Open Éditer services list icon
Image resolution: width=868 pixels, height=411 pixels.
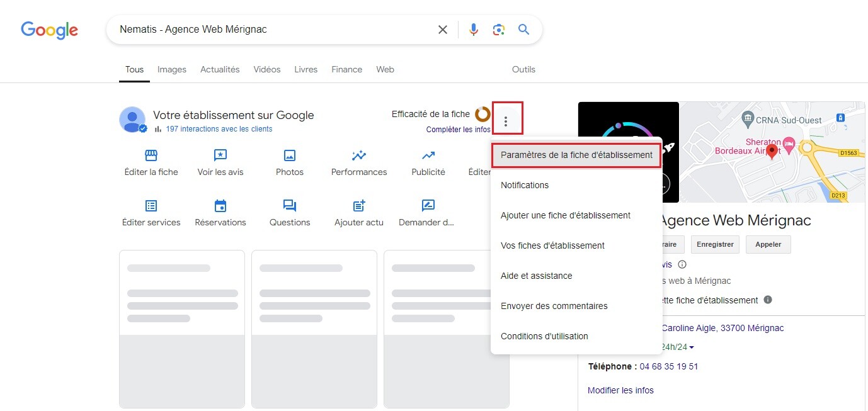pos(151,206)
